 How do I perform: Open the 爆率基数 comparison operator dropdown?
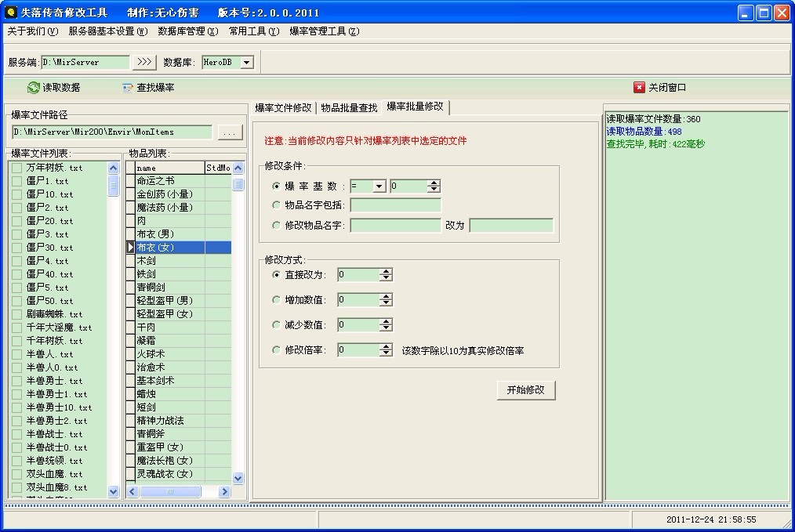[x=379, y=186]
